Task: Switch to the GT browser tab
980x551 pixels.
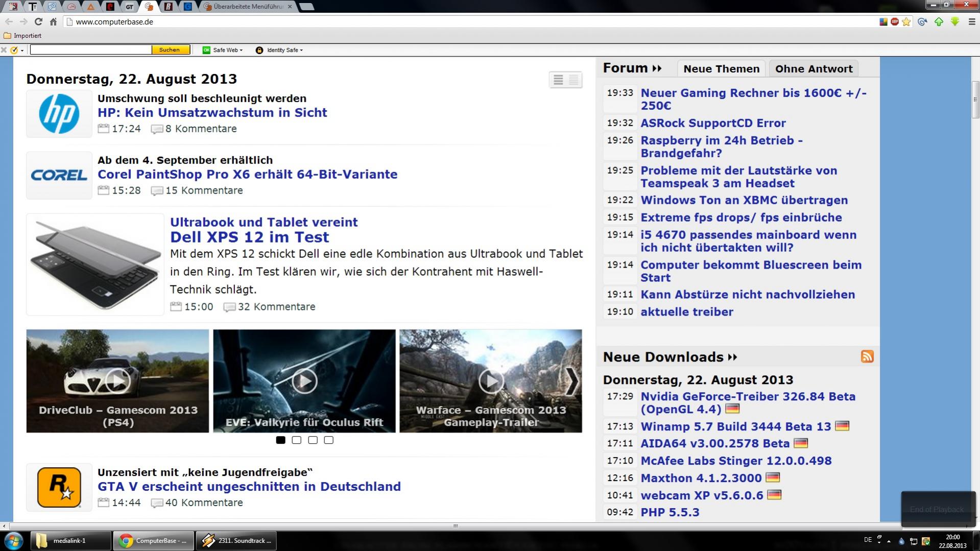Action: (129, 7)
